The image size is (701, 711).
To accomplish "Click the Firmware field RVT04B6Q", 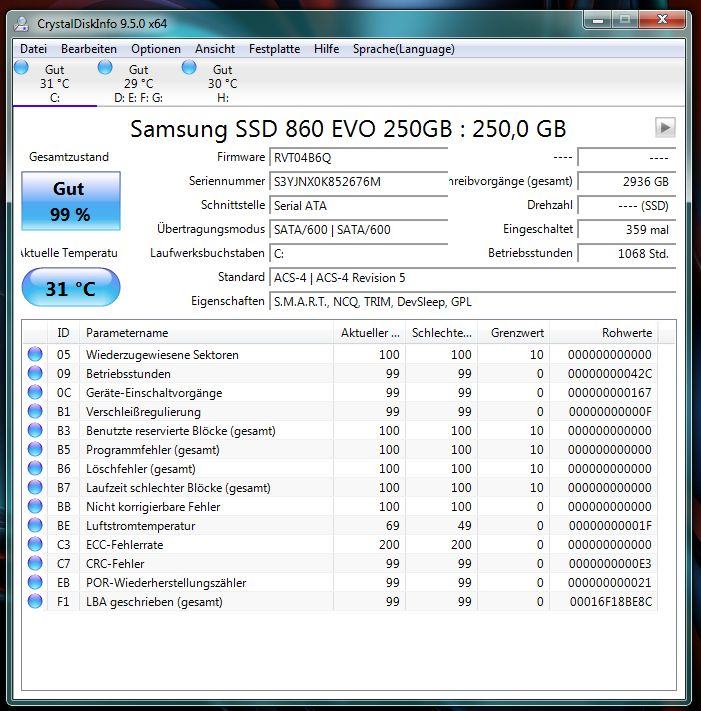I will 359,158.
